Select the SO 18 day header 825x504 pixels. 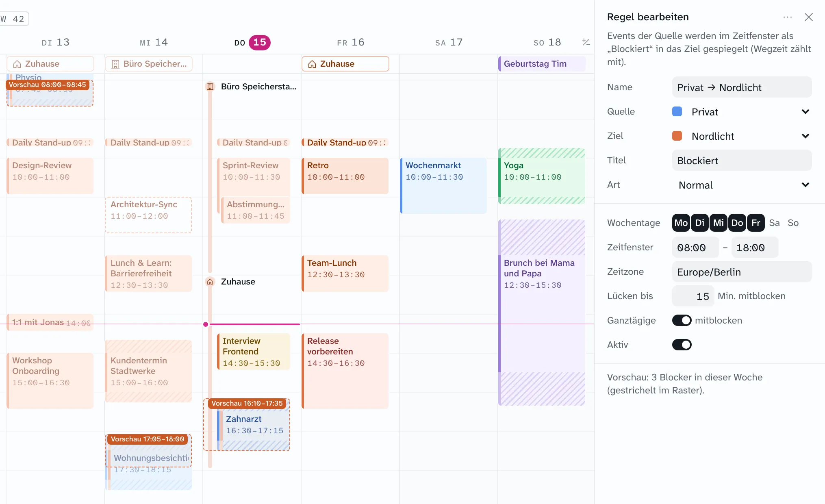point(547,42)
